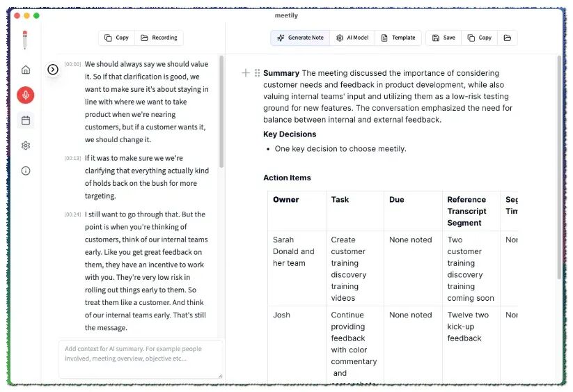Click the transcript panel scrollbar

click(x=221, y=112)
